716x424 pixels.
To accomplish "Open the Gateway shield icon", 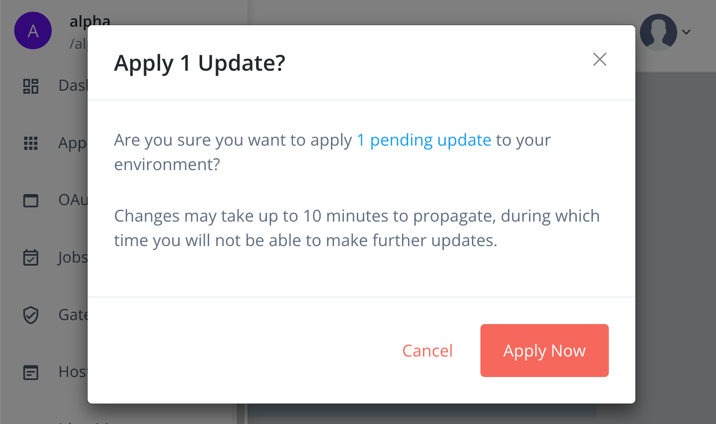I will pyautogui.click(x=31, y=315).
